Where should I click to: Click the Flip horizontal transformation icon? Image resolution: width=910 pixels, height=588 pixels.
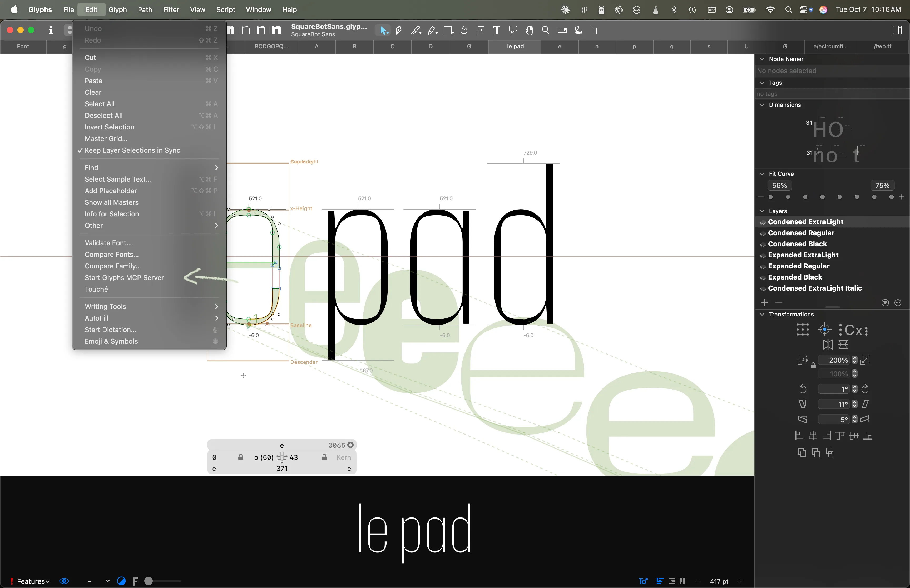(x=828, y=344)
